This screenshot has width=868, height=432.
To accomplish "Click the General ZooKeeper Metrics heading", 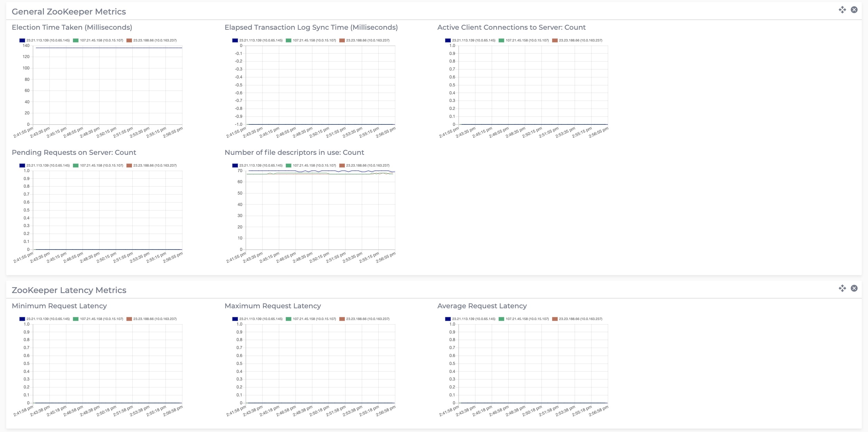I will (x=69, y=12).
